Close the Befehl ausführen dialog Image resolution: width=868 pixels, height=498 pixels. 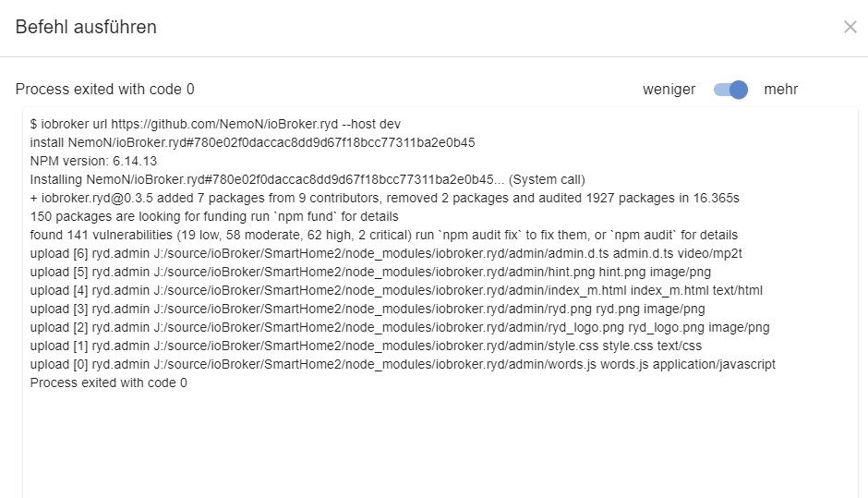850,27
